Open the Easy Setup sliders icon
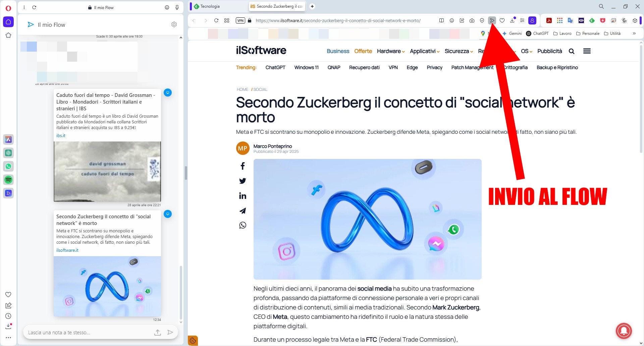Screen dimensions: 644x346 pyautogui.click(x=522, y=20)
